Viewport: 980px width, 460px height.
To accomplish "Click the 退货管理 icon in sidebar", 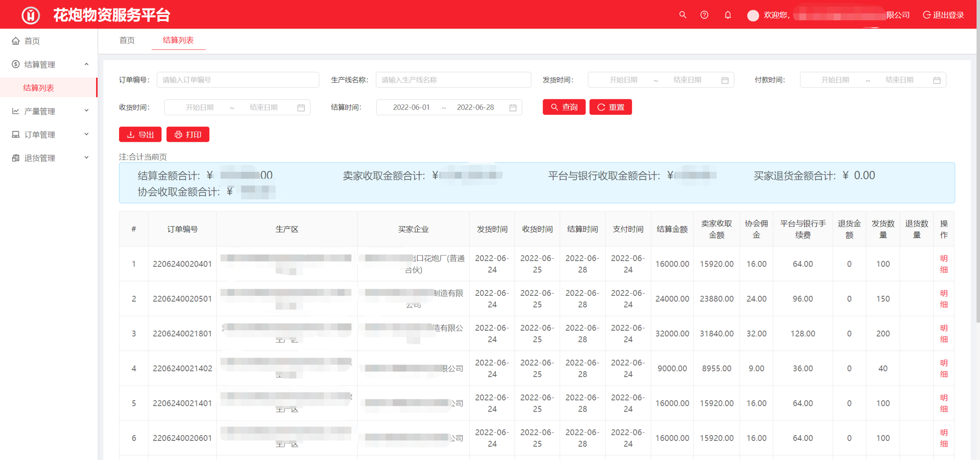I will tap(15, 158).
